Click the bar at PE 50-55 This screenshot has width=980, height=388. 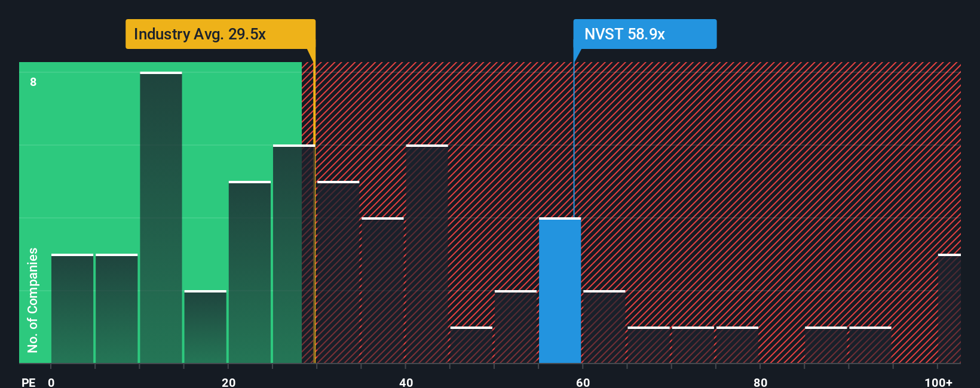(516, 327)
